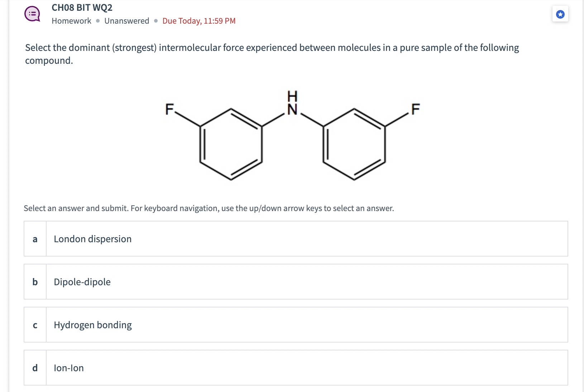Click the 'Homework' category label
This screenshot has height=392, width=584.
tap(71, 21)
